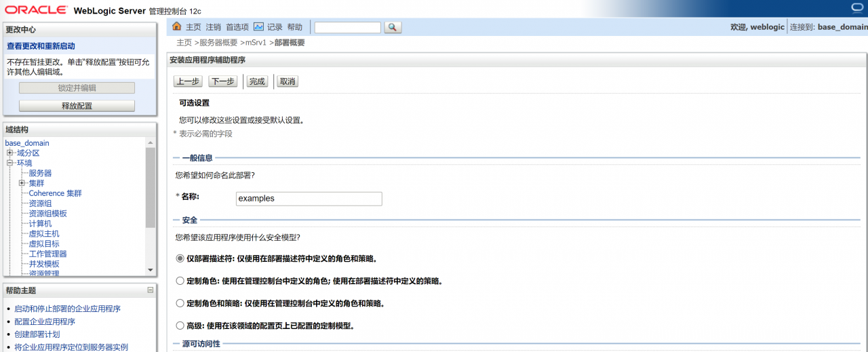Image resolution: width=868 pixels, height=352 pixels.
Task: Select 资源组 in domain tree
Action: [40, 203]
